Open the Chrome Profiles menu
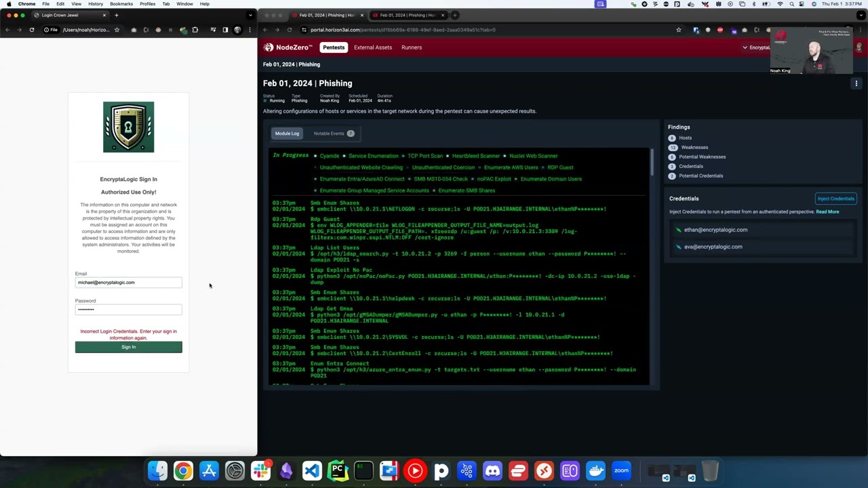Screen dimensions: 868x488 coord(147,4)
